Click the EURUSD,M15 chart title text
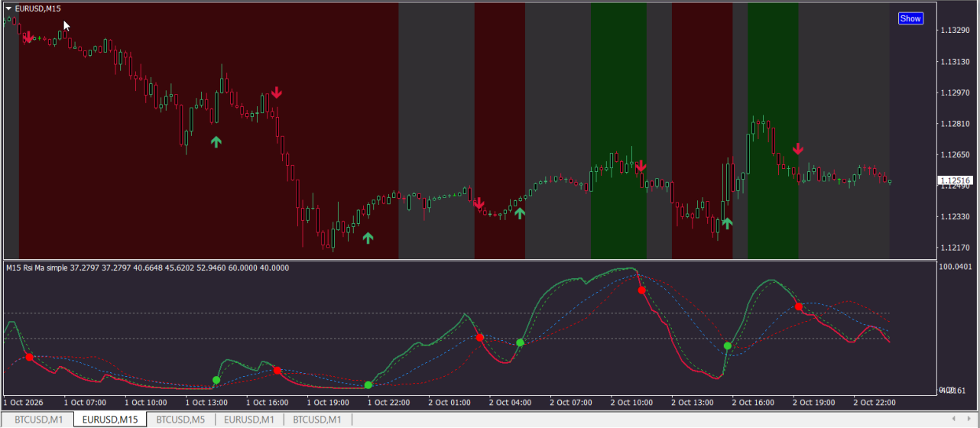This screenshot has width=980, height=428. click(x=38, y=8)
